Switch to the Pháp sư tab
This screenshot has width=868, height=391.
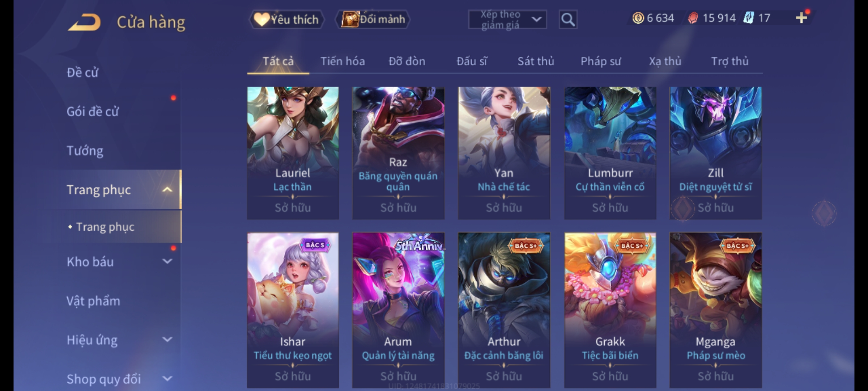coord(601,61)
